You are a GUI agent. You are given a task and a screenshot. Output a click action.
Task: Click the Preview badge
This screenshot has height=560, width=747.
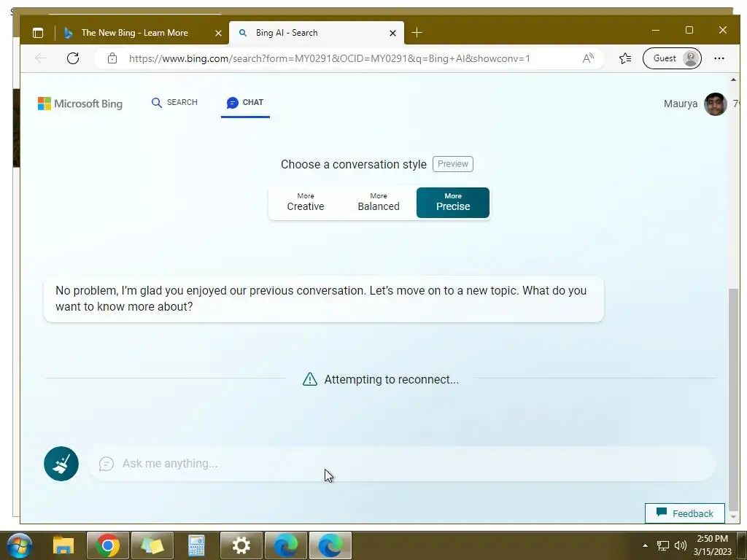pyautogui.click(x=452, y=164)
